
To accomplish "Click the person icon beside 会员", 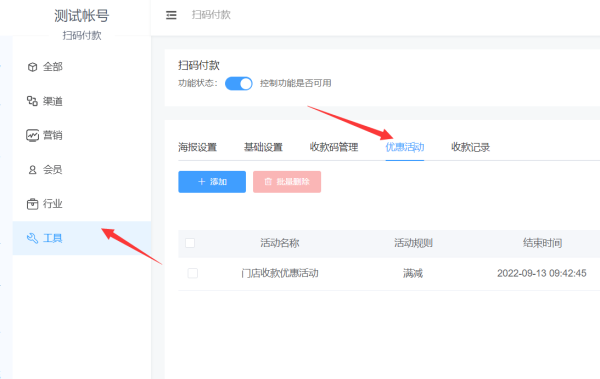I will click(x=33, y=170).
